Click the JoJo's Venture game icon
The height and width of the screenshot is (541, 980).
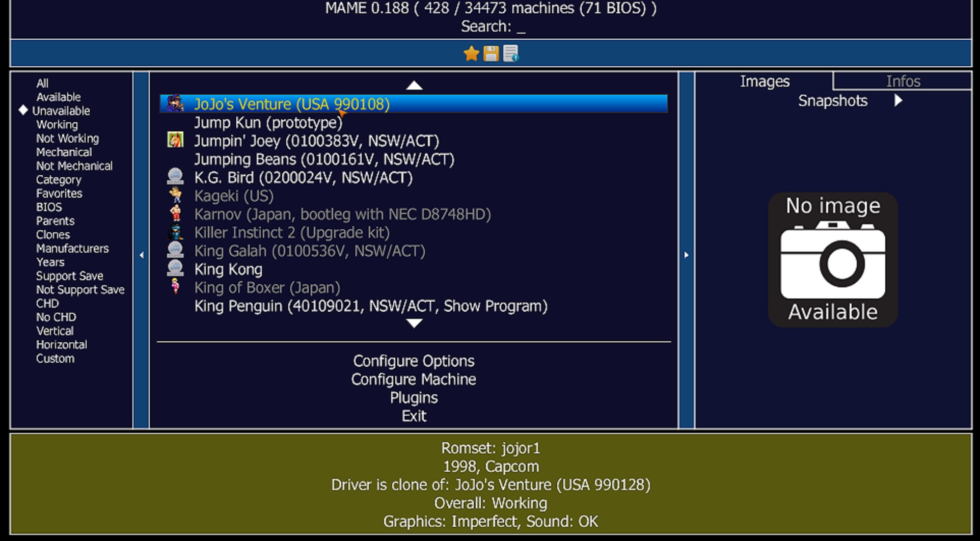(175, 103)
